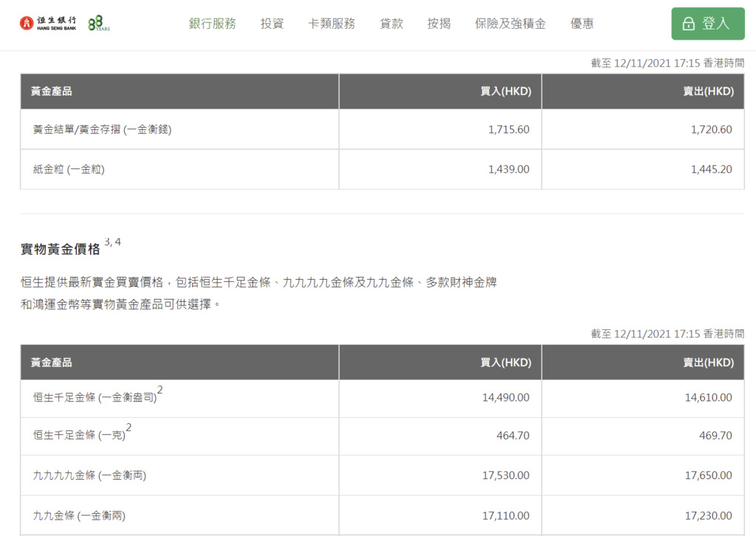The width and height of the screenshot is (756, 536).
Task: Click the padlock icon inside the login button
Action: click(687, 23)
